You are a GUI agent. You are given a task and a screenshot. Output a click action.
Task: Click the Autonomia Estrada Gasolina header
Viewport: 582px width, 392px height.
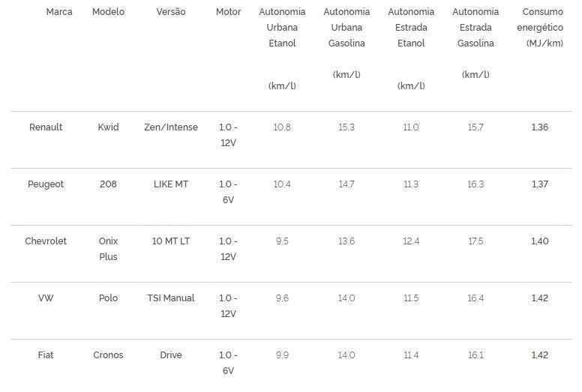[475, 28]
